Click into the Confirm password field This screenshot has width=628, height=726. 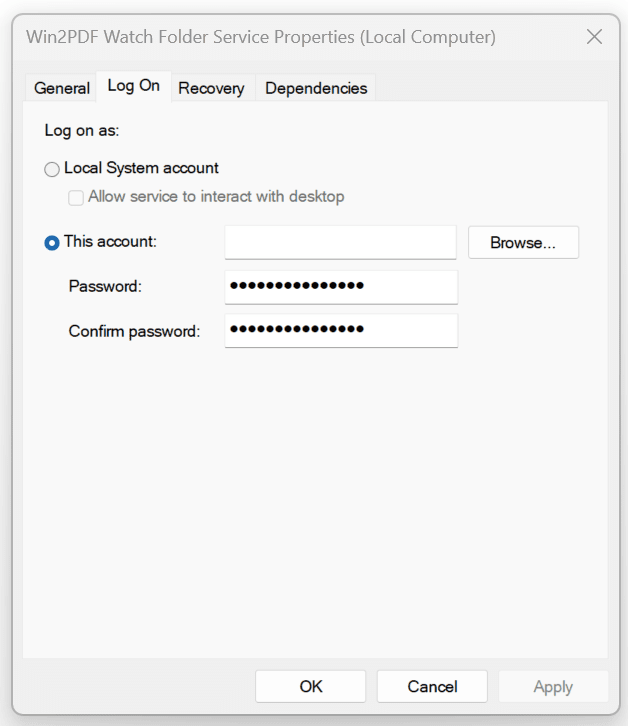(x=340, y=330)
